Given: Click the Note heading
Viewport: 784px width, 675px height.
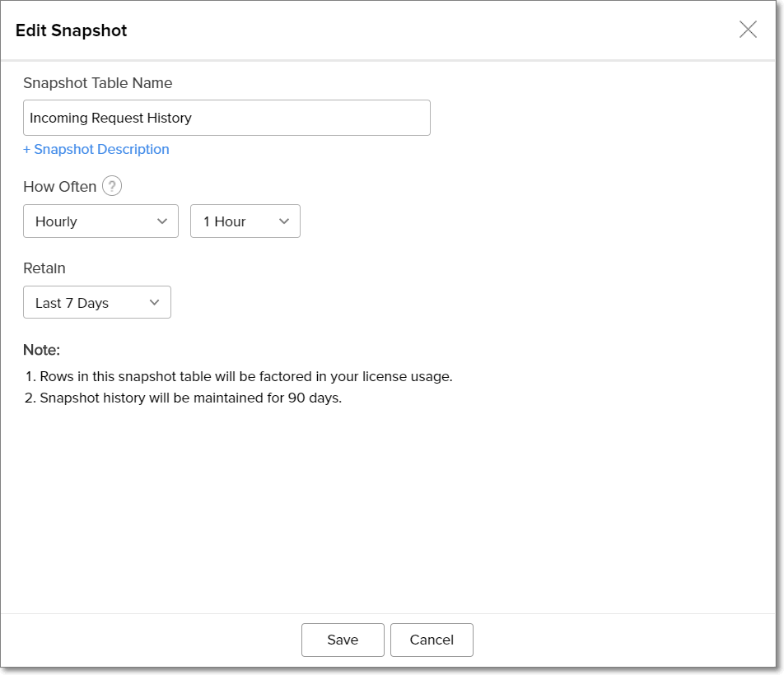Looking at the screenshot, I should [x=41, y=350].
